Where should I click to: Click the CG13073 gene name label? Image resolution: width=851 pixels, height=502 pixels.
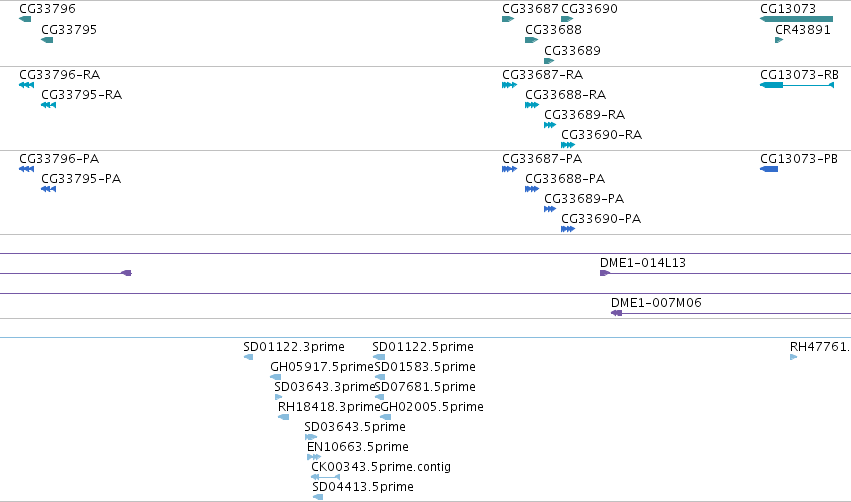[x=788, y=9]
